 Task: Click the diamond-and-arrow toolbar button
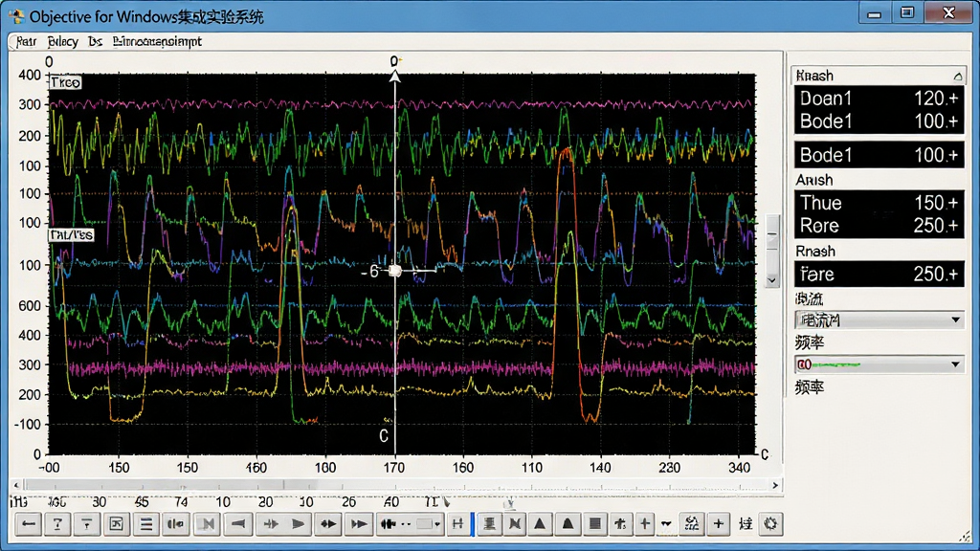click(x=328, y=523)
